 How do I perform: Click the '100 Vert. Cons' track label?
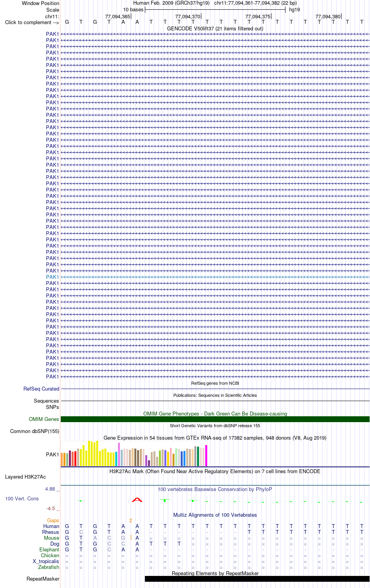click(22, 498)
